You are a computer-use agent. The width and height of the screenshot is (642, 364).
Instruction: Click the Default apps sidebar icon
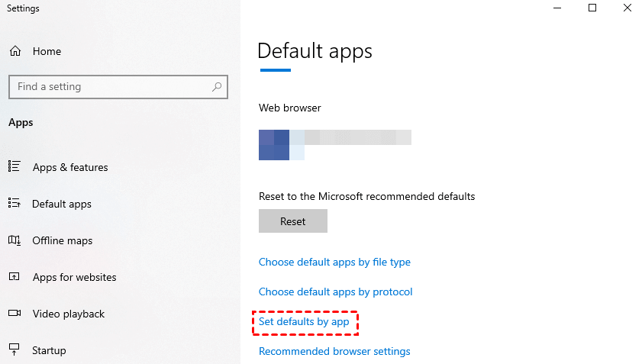(x=15, y=204)
